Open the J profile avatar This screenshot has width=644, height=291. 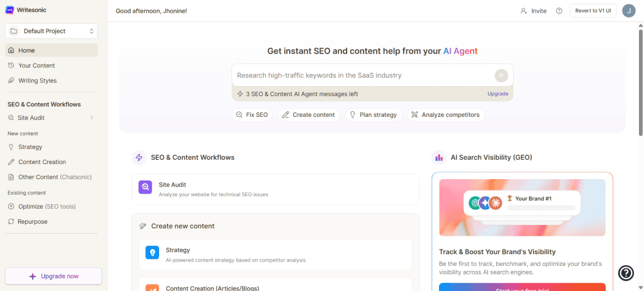pos(629,11)
